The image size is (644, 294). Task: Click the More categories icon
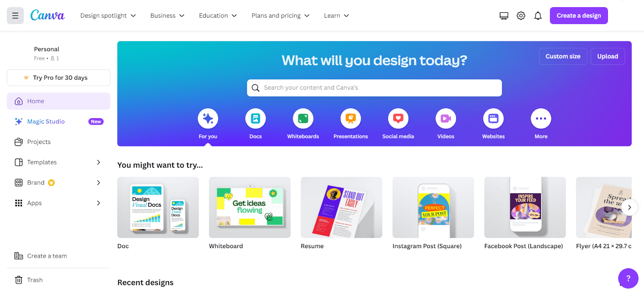pos(541,119)
